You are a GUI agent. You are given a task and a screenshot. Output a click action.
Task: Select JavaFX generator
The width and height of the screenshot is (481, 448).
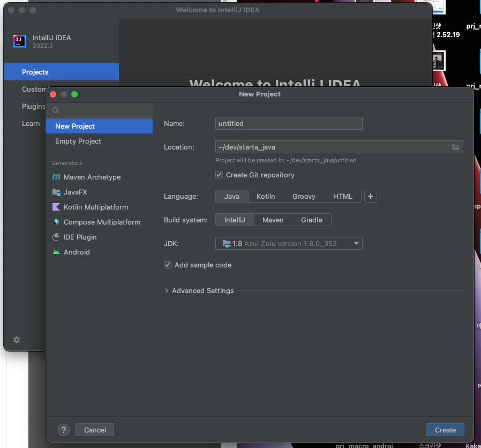(99, 192)
